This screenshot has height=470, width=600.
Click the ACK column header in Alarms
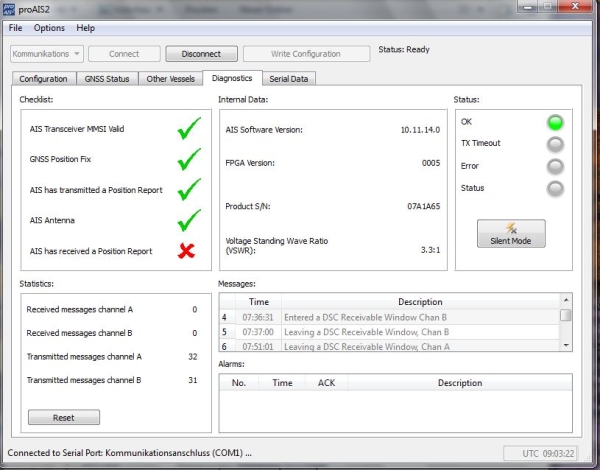[326, 383]
